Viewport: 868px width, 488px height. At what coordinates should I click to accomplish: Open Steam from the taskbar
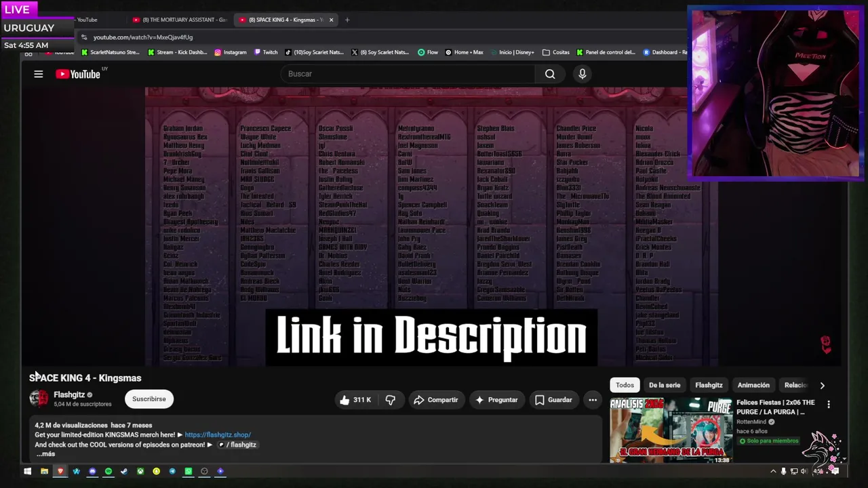pyautogui.click(x=124, y=471)
